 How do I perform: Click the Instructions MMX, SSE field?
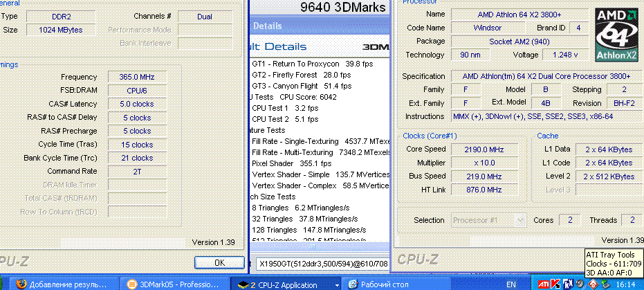[546, 117]
